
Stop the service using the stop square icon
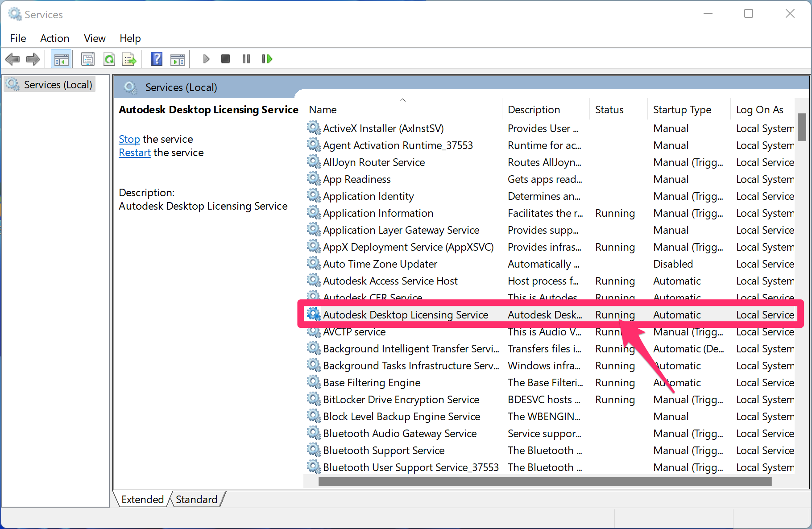click(x=225, y=58)
